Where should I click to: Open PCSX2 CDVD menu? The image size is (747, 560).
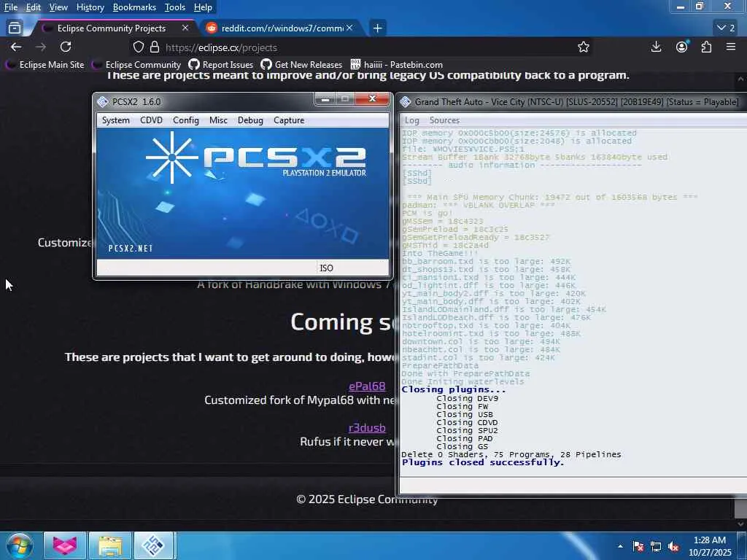tap(151, 120)
